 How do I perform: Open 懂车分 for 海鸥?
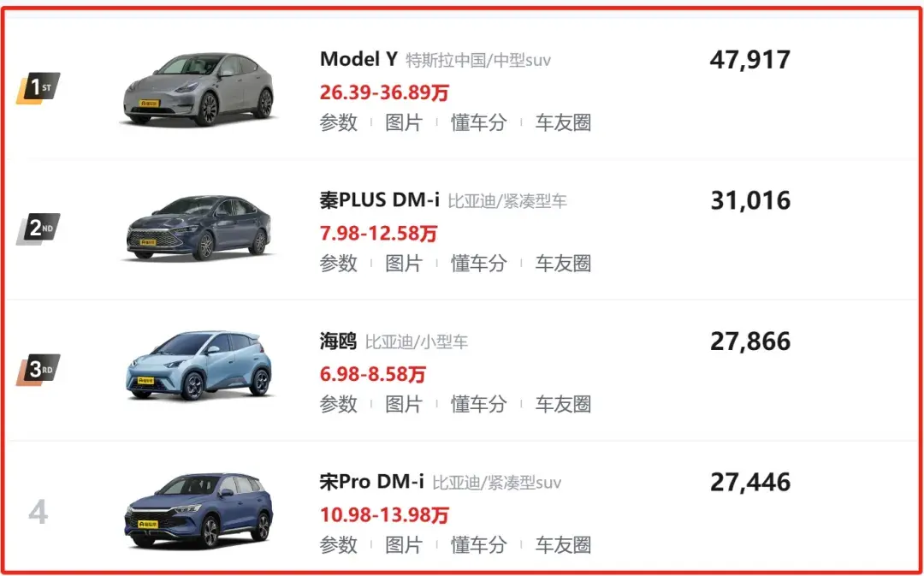coord(478,405)
